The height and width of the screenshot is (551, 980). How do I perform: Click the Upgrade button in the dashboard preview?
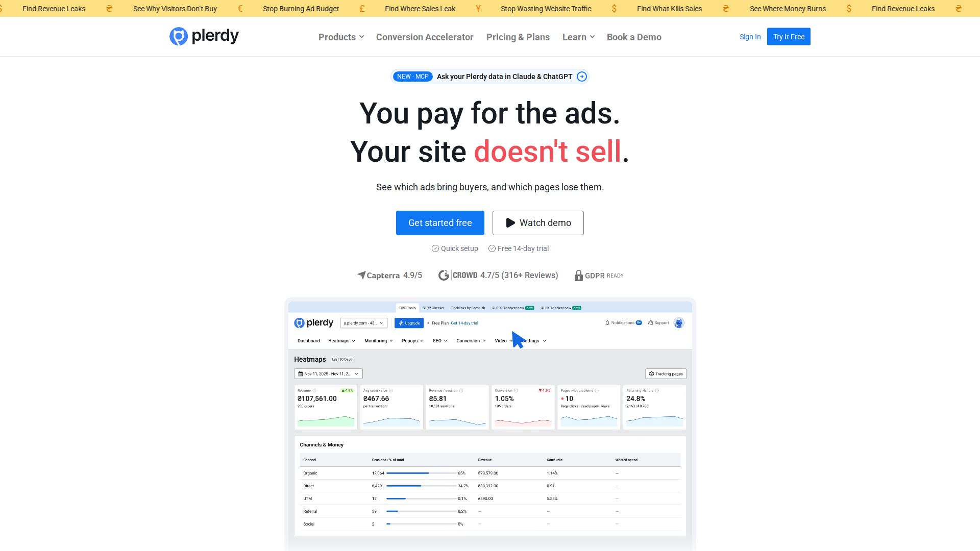tap(409, 323)
